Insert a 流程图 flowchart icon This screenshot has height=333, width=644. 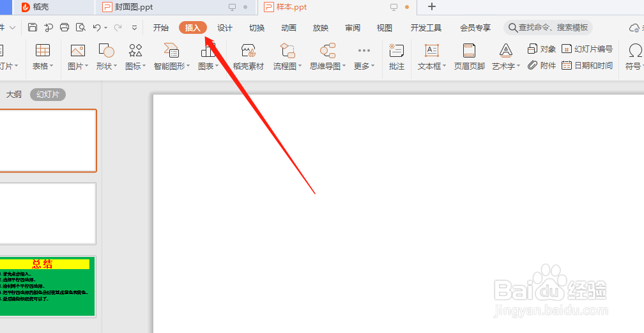(x=287, y=50)
